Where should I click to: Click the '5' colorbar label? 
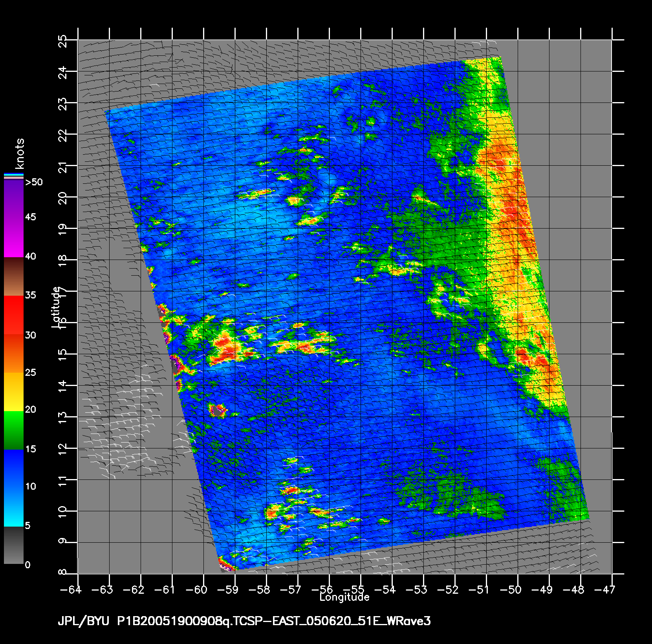click(27, 526)
